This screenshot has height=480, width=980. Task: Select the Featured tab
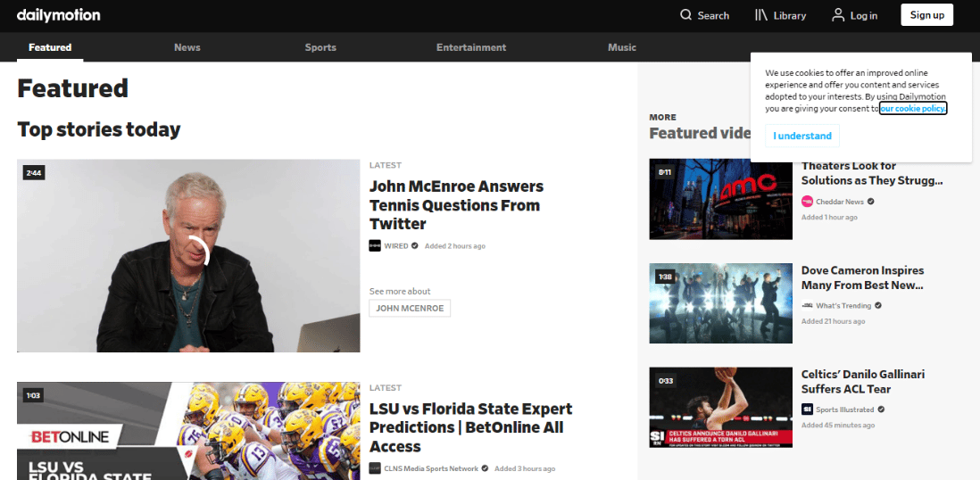pos(50,47)
